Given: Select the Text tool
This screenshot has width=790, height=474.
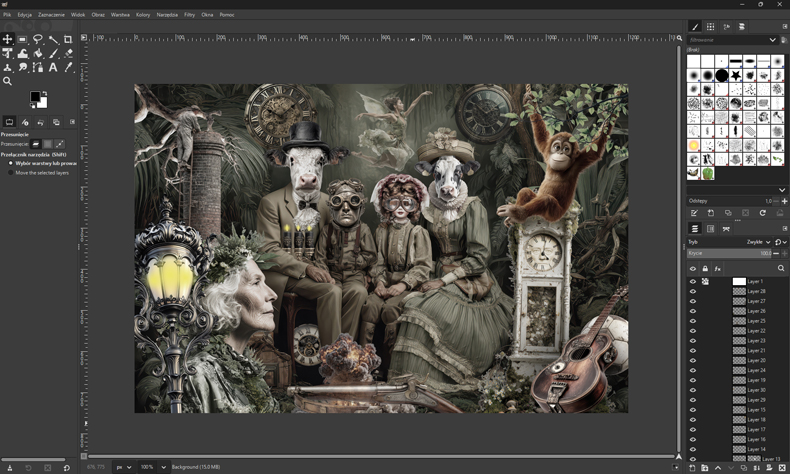Looking at the screenshot, I should click(x=53, y=67).
